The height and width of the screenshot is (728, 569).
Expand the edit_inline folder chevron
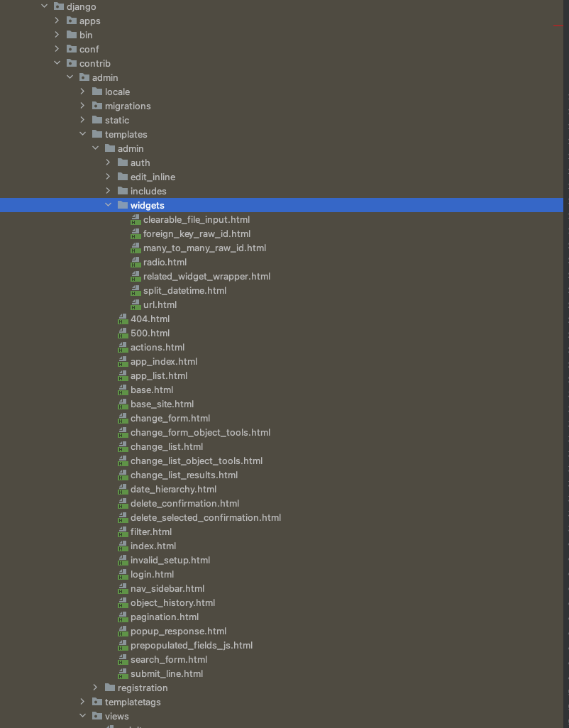point(108,177)
